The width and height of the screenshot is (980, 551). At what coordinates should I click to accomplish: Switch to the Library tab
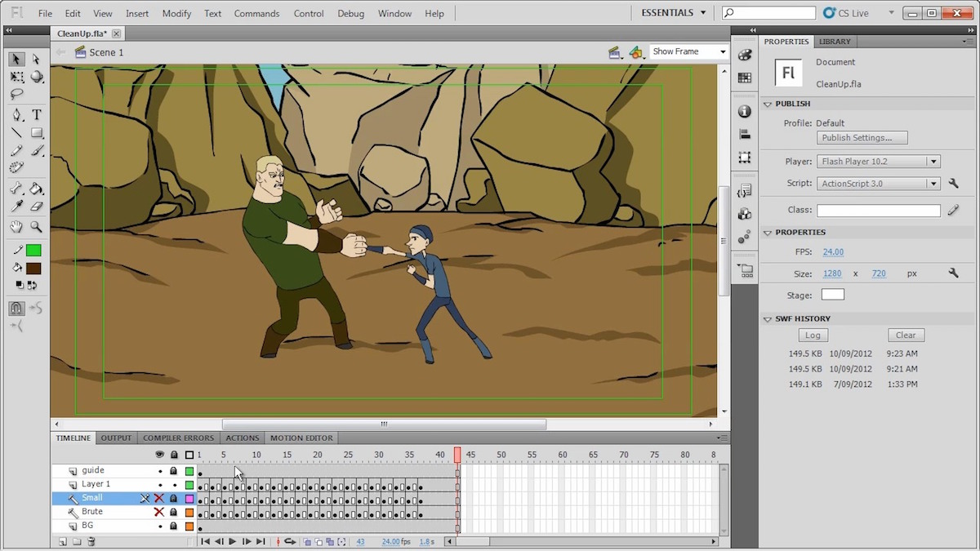tap(834, 42)
